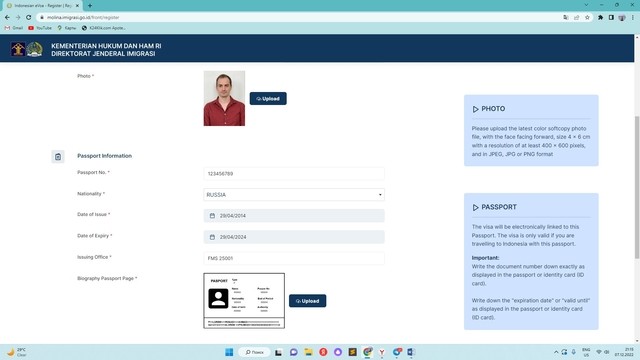Image resolution: width=640 pixels, height=360 pixels.
Task: Open the Gmail bookmark
Action: pos(13,28)
